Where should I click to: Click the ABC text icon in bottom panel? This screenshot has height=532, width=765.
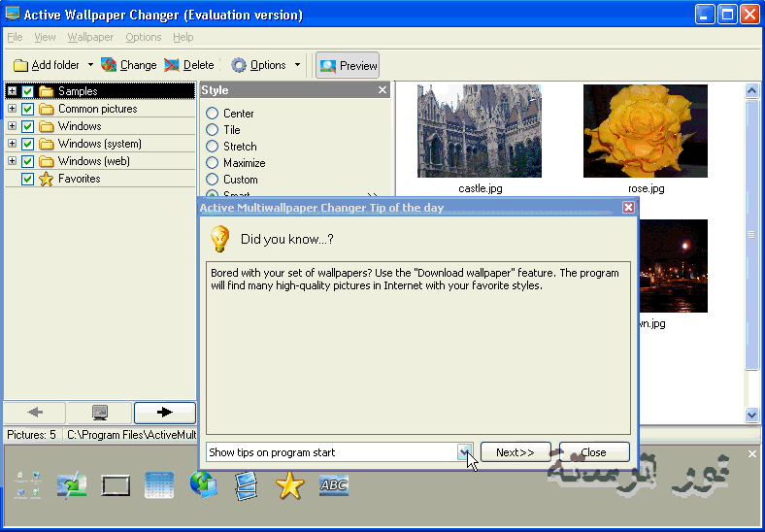point(334,485)
